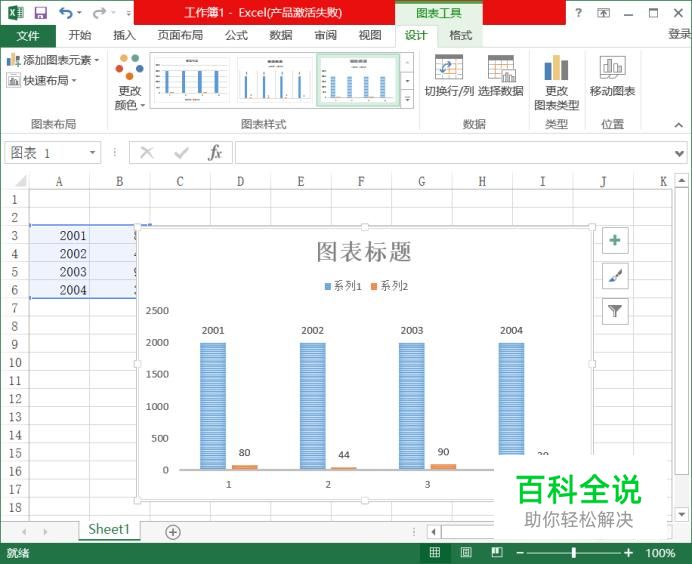
Task: Switch to Page Layout view
Action: tap(466, 553)
